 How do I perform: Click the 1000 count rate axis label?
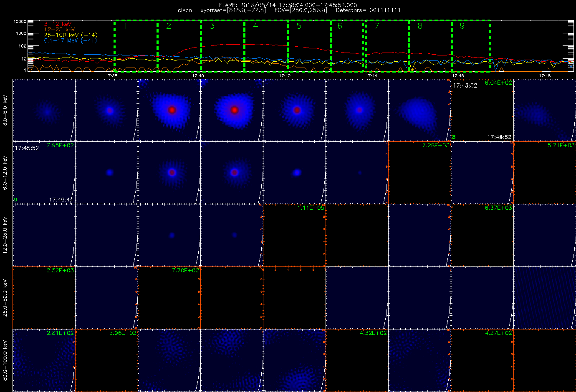21,33
